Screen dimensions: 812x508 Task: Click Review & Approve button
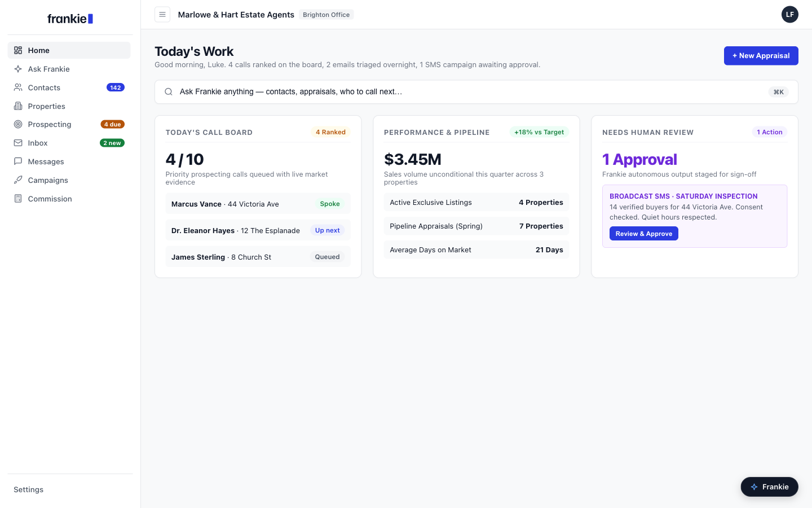[644, 234]
